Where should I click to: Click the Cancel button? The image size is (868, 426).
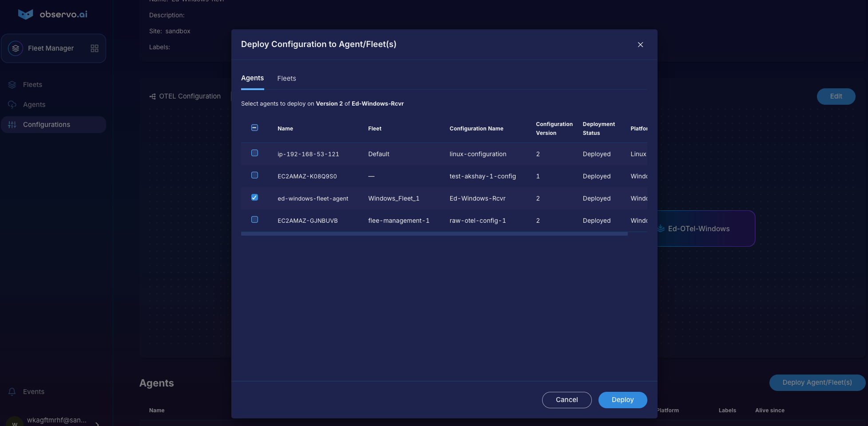[x=567, y=400]
